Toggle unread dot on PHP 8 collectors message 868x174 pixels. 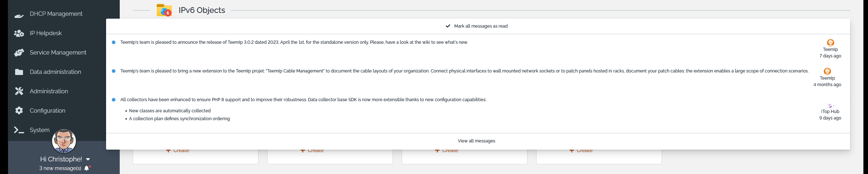(x=114, y=100)
